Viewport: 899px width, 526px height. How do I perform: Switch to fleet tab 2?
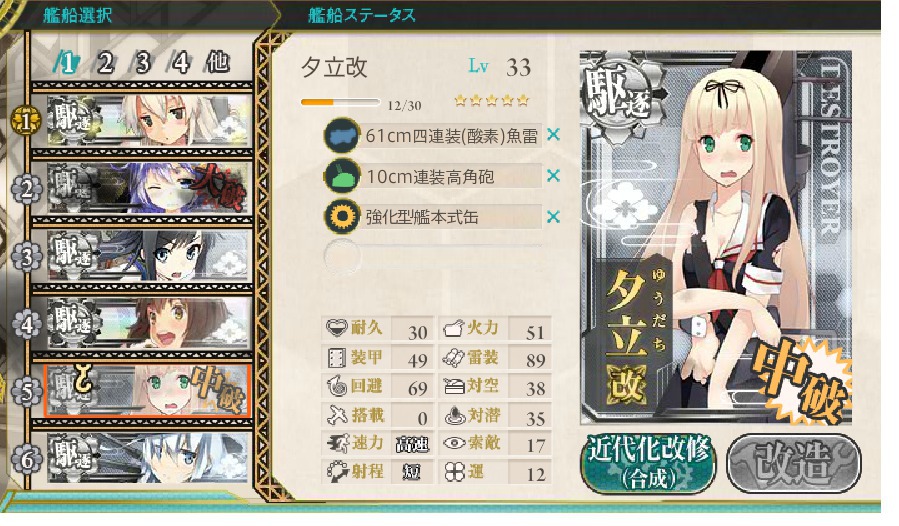pyautogui.click(x=105, y=63)
